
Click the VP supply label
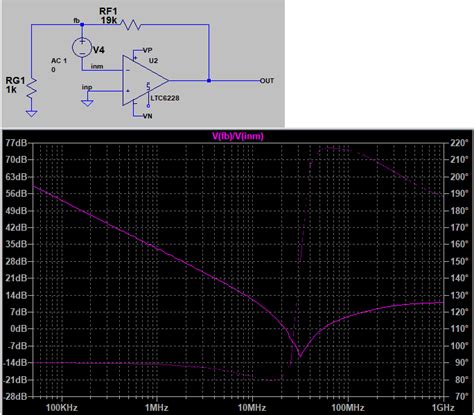point(147,50)
